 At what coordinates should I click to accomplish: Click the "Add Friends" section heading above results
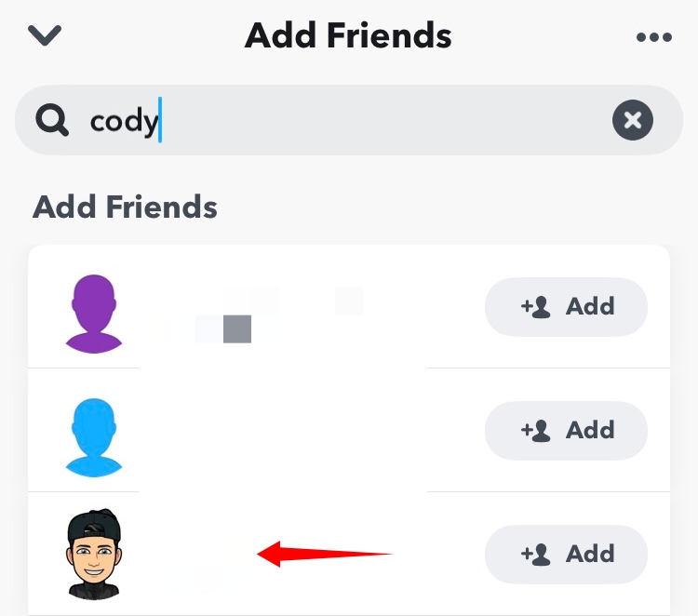[x=125, y=206]
